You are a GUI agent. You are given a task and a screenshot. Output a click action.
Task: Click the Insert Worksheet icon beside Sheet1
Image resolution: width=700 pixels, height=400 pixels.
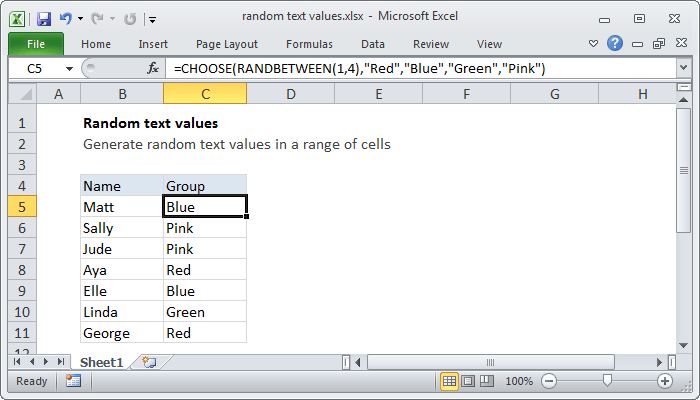[x=149, y=361]
